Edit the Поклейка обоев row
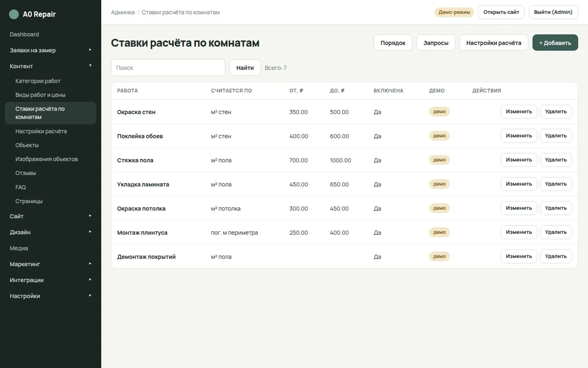Viewport: 588px width, 368px height. point(519,136)
